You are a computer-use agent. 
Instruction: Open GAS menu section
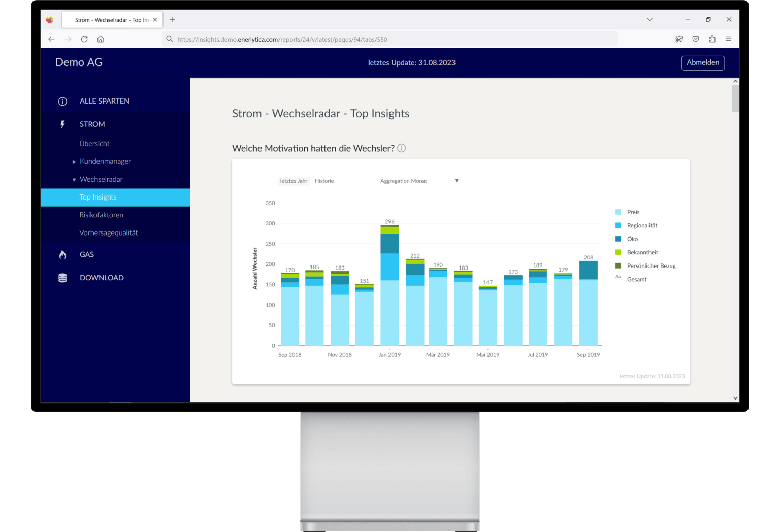(x=87, y=255)
